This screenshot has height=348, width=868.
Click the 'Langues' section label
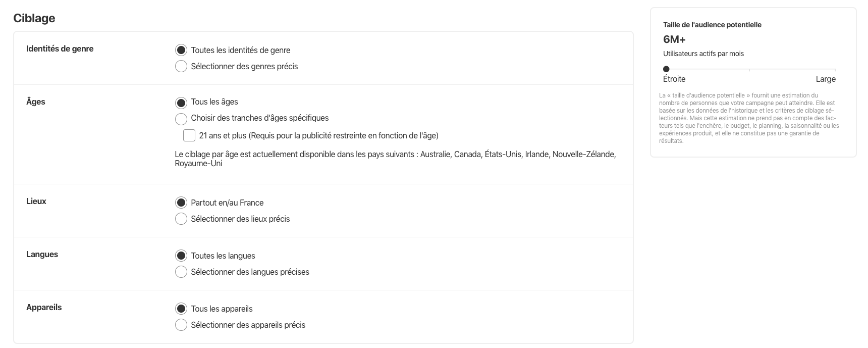42,254
